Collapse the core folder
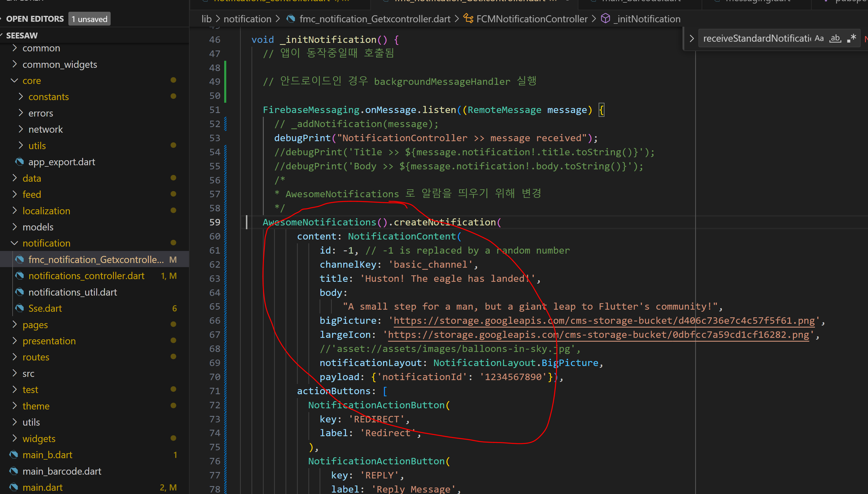This screenshot has height=494, width=868. pyautogui.click(x=14, y=81)
